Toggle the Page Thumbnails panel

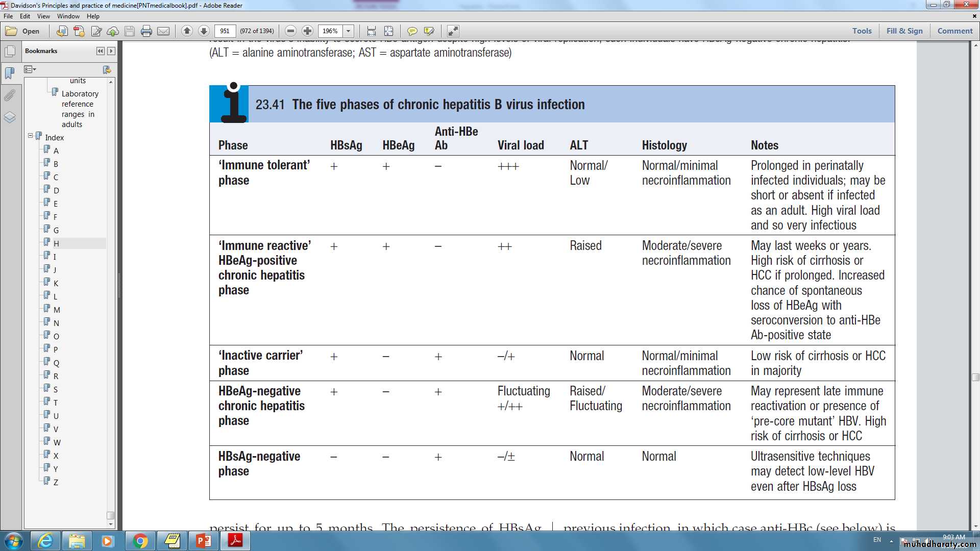point(10,51)
